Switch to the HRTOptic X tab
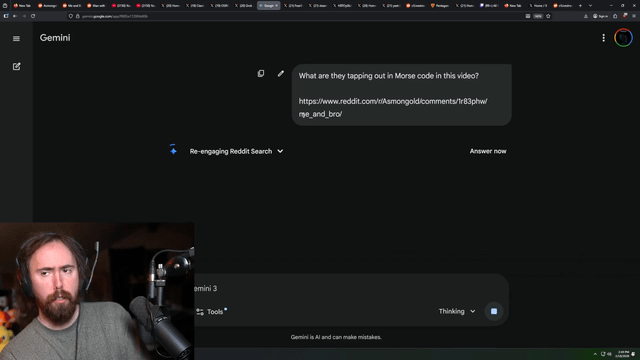 click(x=342, y=6)
